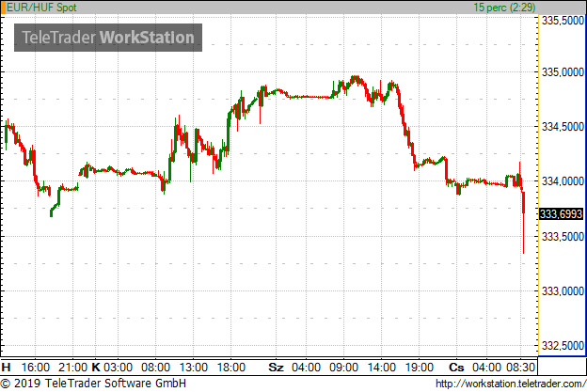Click the 08:30 time axis label
The width and height of the screenshot is (587, 392).
pos(521,368)
